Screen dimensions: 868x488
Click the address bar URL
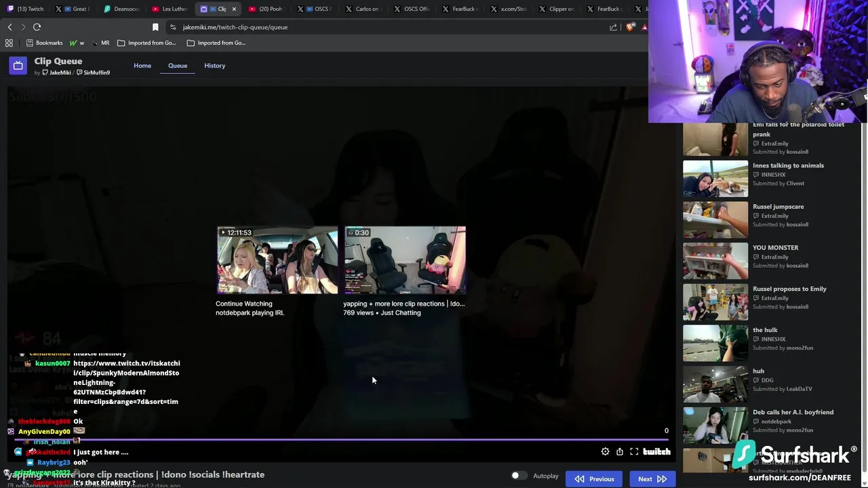(x=235, y=27)
